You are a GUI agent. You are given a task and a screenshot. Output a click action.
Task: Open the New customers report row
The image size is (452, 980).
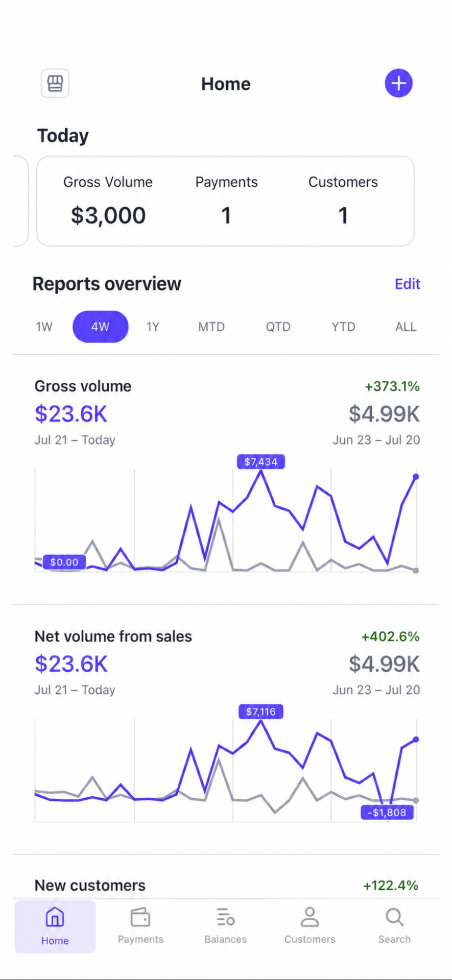click(226, 885)
